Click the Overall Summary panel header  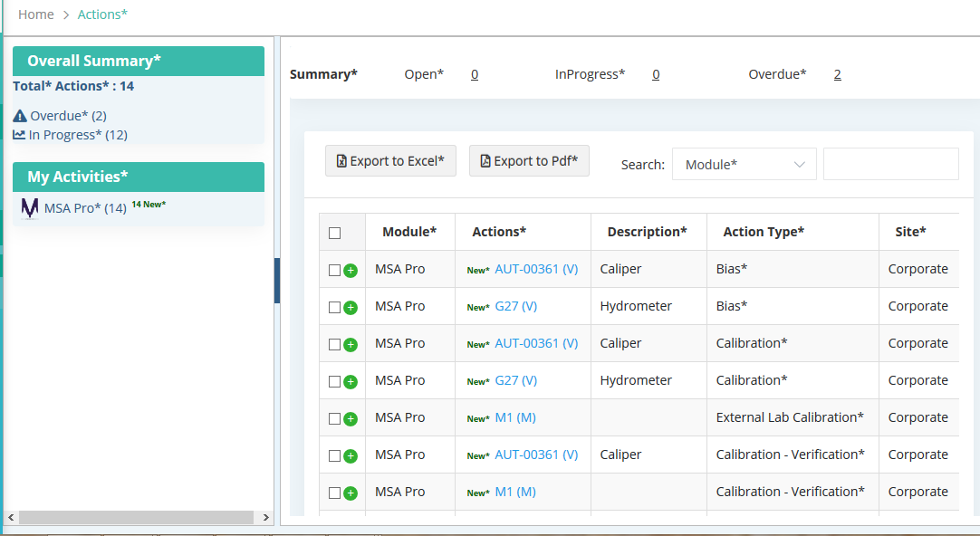pos(139,61)
